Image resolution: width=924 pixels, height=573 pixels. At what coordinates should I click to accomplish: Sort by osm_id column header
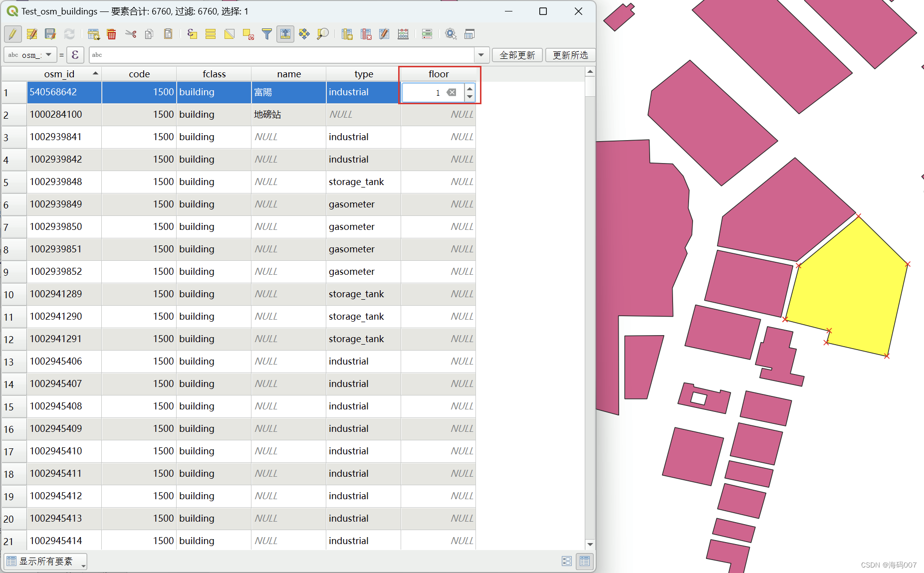(64, 74)
